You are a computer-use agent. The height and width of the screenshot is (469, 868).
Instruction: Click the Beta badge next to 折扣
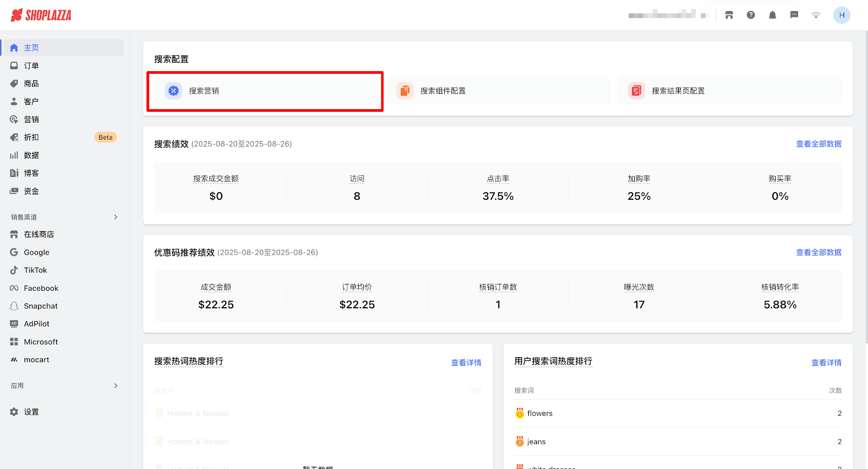[106, 137]
